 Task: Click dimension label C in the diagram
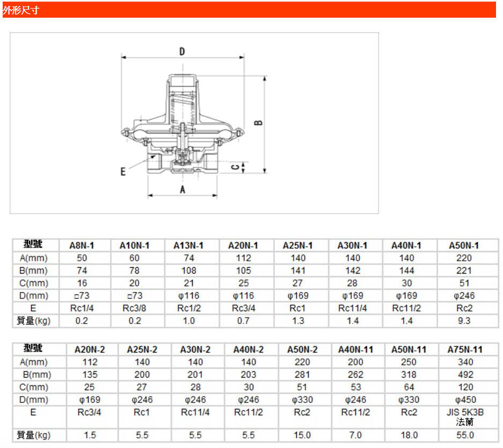(x=235, y=167)
